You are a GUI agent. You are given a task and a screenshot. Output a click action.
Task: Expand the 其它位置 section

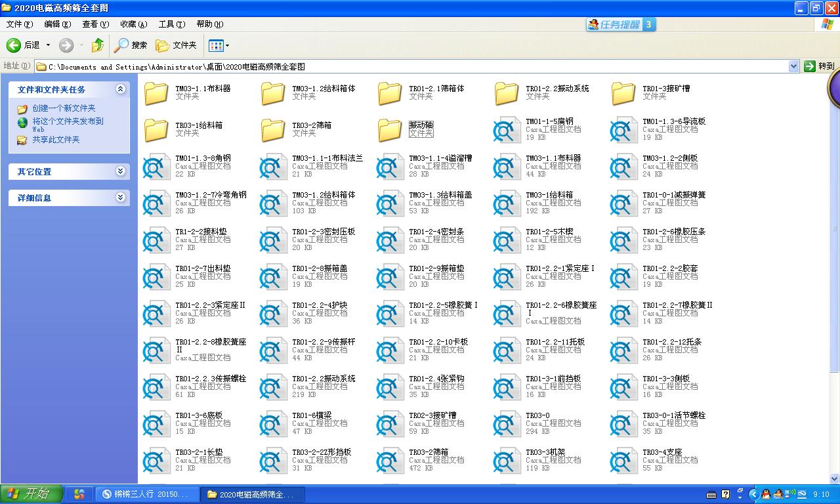coord(121,171)
